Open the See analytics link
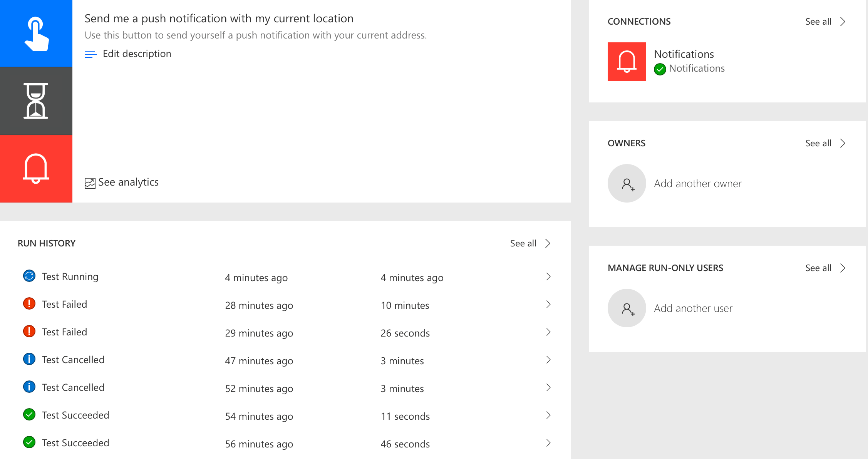The image size is (868, 459). 128,182
